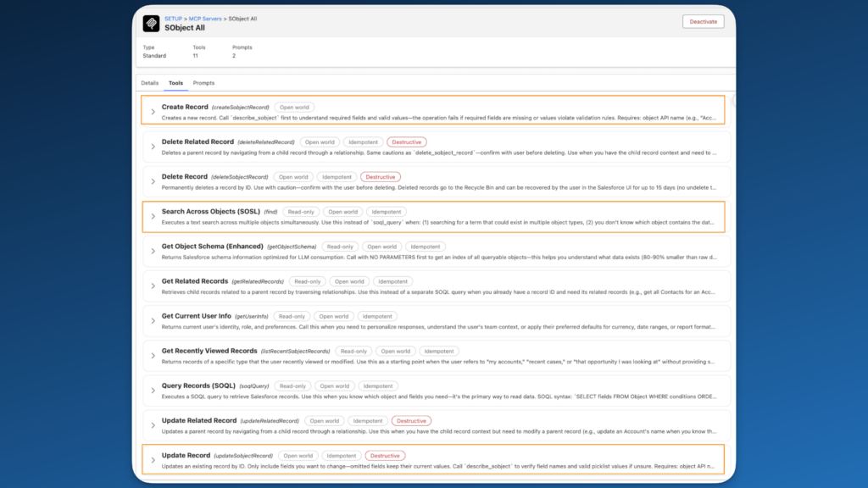Image resolution: width=868 pixels, height=488 pixels.
Task: Click the getUserInfo API name
Action: (x=251, y=317)
